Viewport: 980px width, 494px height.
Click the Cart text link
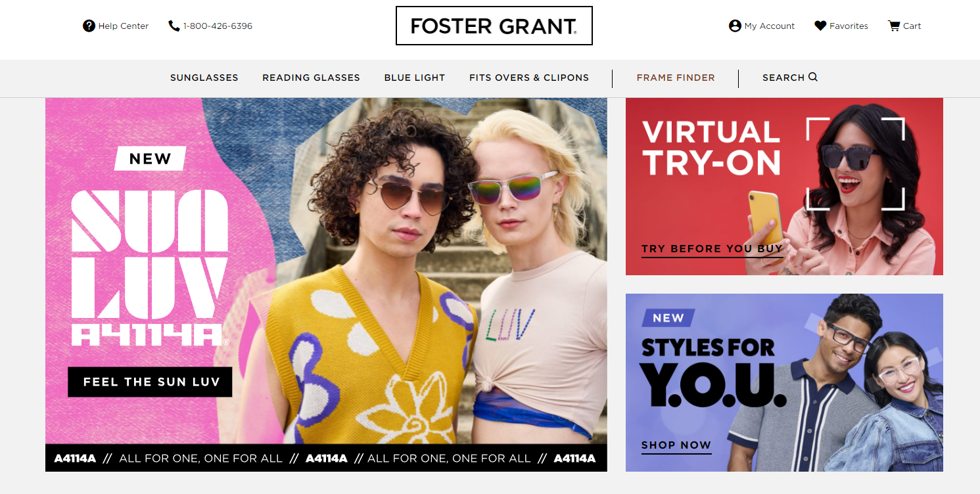tap(912, 26)
